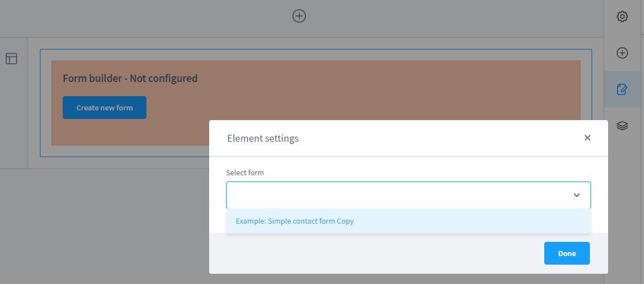Select the "Form builder - Not configured" heading
The image size is (644, 284).
coord(130,79)
